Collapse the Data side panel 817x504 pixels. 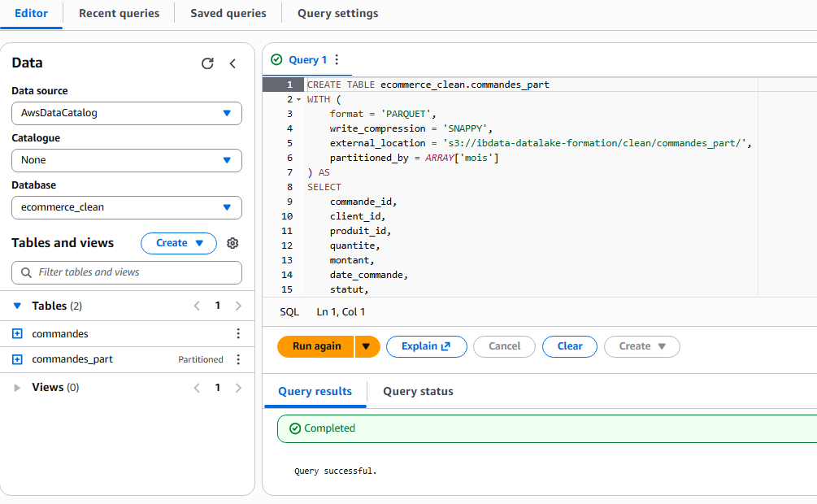[232, 63]
